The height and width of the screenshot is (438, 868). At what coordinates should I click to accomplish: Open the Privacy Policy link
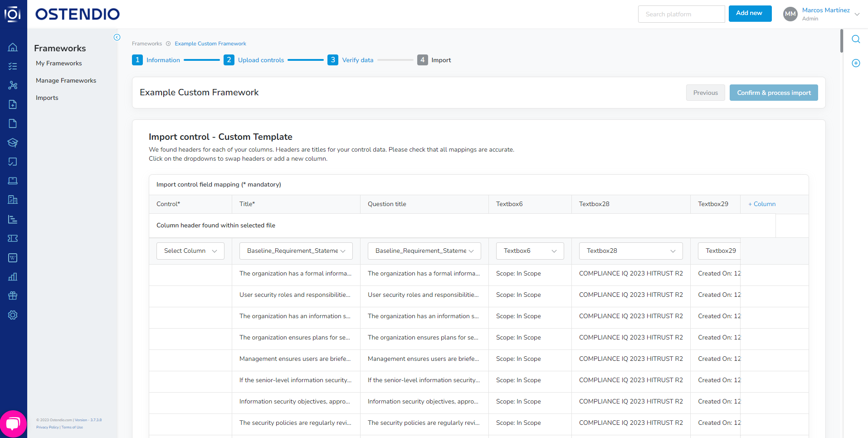[47, 427]
